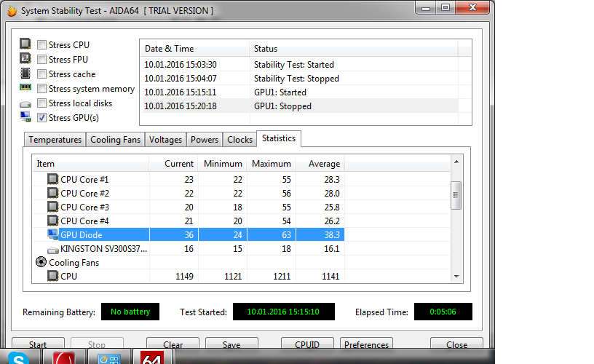Open the Voltages tab
594x364 pixels.
[x=165, y=140]
